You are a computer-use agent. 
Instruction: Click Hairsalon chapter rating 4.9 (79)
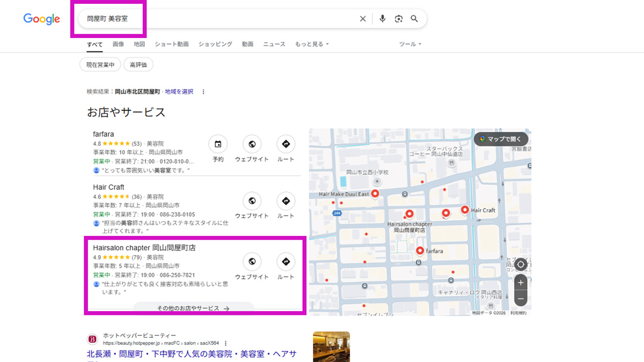tap(117, 257)
